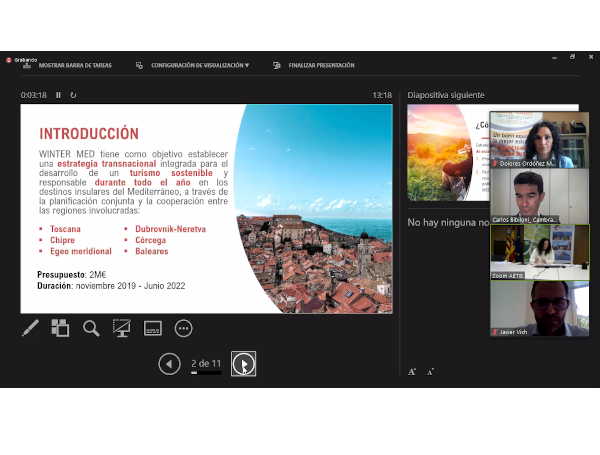This screenshot has width=600, height=455.
Task: Restore down the presenter view window
Action: [x=572, y=57]
